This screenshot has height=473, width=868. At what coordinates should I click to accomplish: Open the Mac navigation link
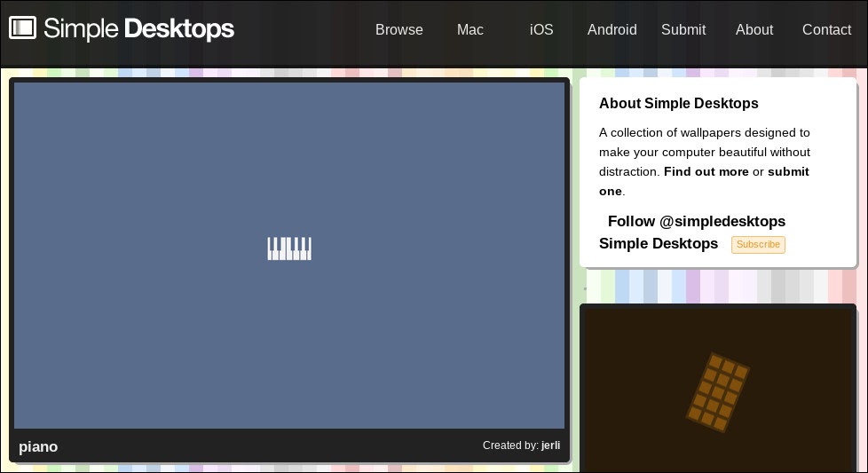[470, 30]
